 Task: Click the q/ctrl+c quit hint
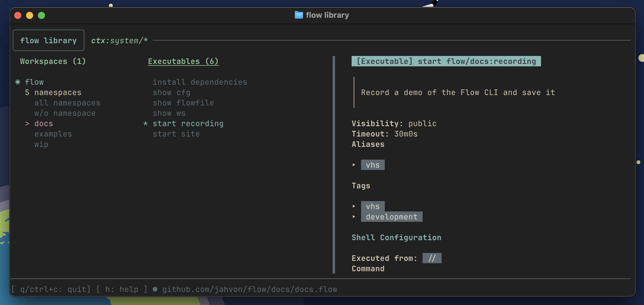coord(51,289)
